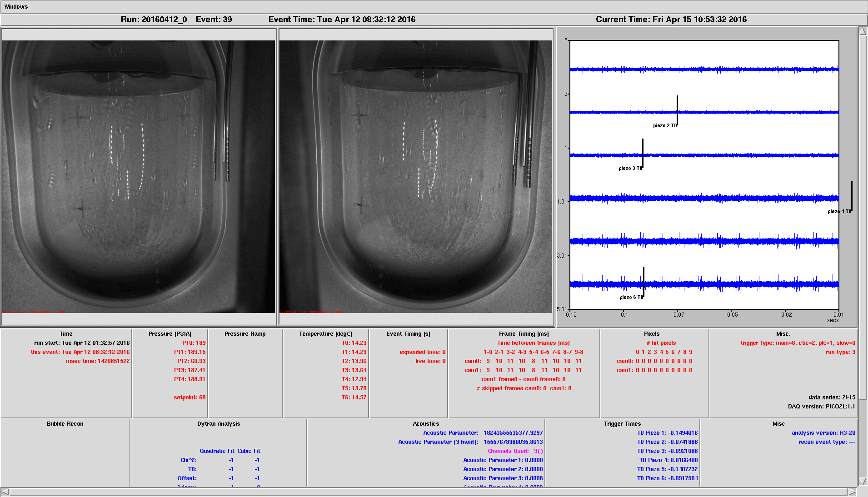Click the 'msec time: 1420851522' value
The image size is (868, 497).
[98, 361]
